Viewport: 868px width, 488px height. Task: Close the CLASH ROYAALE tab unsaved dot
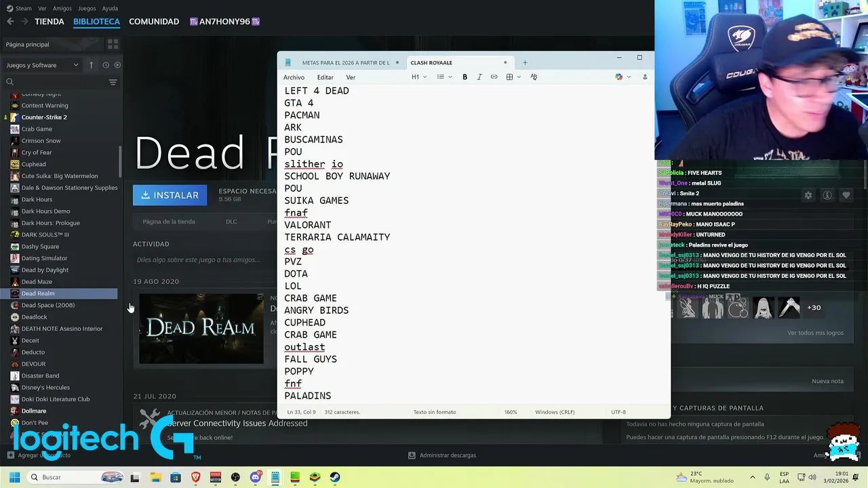coord(505,62)
